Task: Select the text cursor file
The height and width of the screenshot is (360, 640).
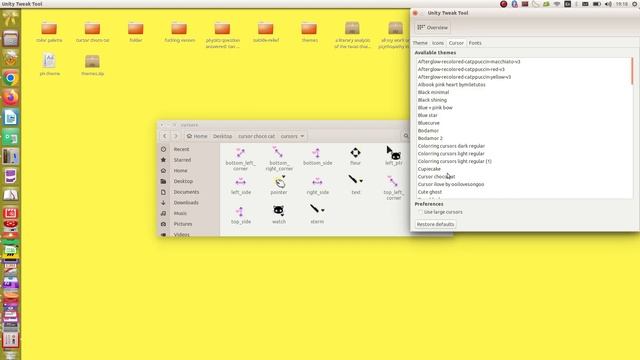Action: [x=356, y=185]
